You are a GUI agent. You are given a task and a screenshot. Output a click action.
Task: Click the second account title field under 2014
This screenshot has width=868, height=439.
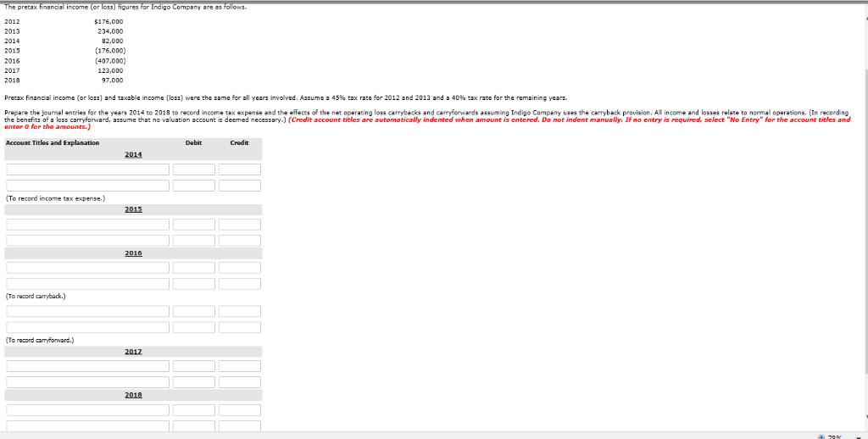pos(88,186)
